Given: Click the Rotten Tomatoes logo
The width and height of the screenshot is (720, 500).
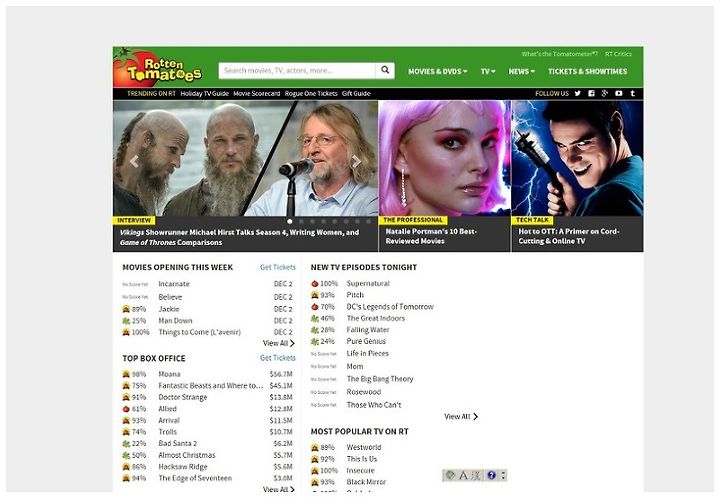Looking at the screenshot, I should coord(158,68).
